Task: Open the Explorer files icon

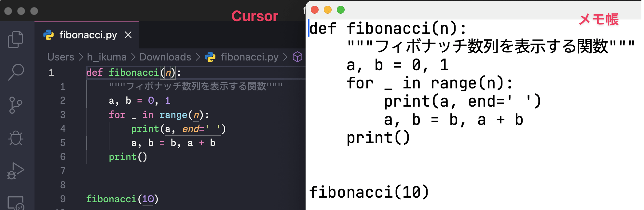Action: pos(16,39)
